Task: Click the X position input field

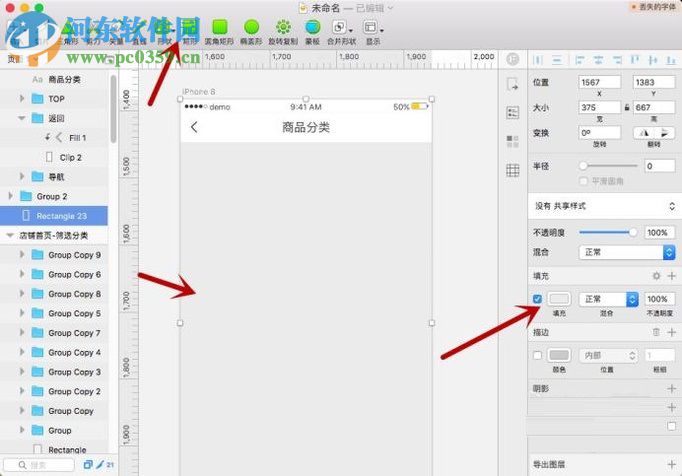Action: tap(599, 82)
